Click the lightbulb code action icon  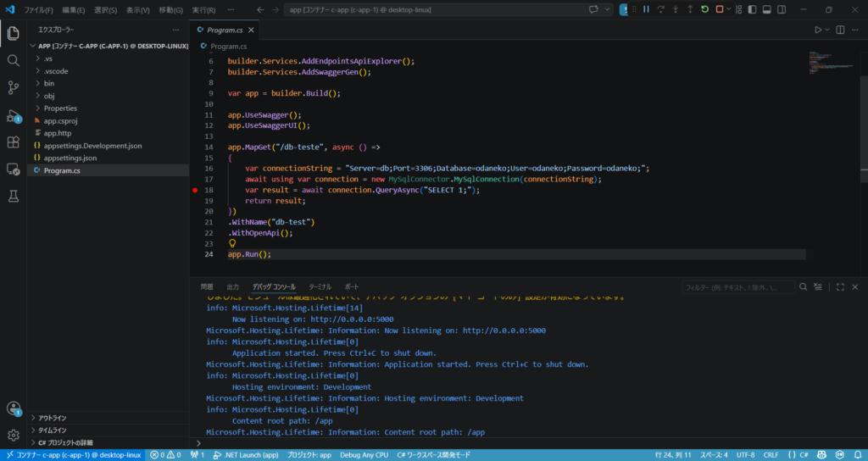[232, 243]
